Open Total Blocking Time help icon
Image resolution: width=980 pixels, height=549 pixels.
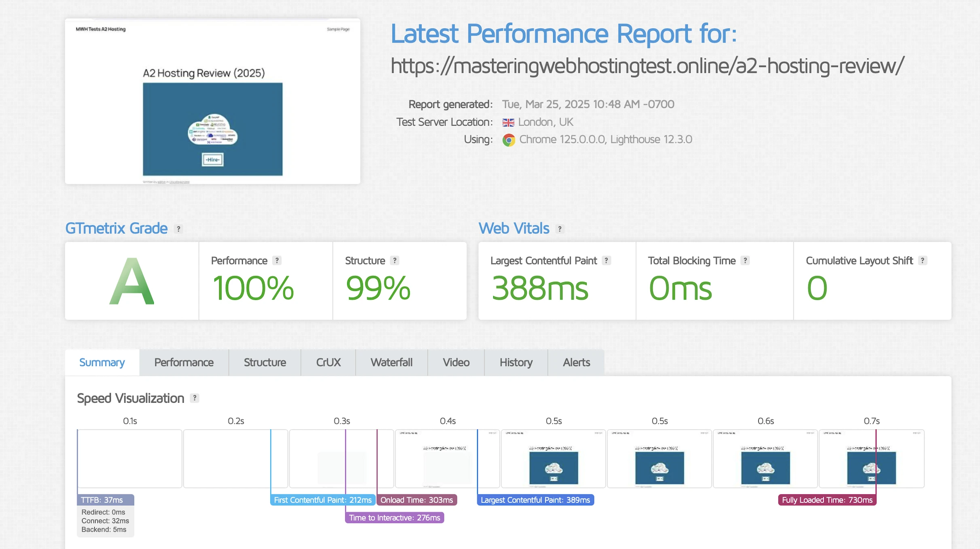tap(745, 261)
